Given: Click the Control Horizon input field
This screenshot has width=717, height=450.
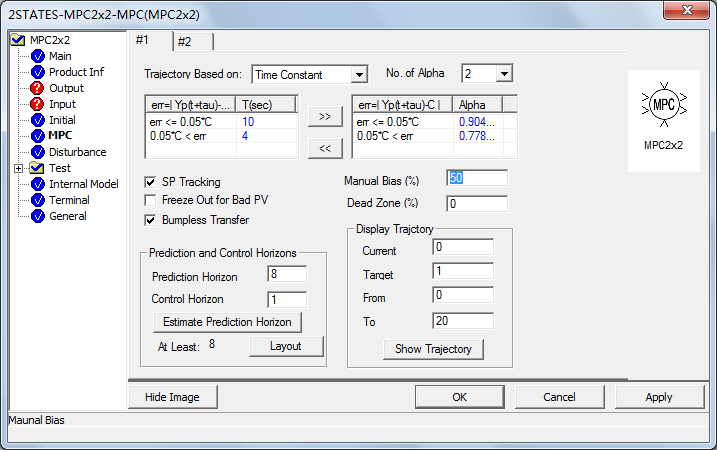Looking at the screenshot, I should 287,300.
